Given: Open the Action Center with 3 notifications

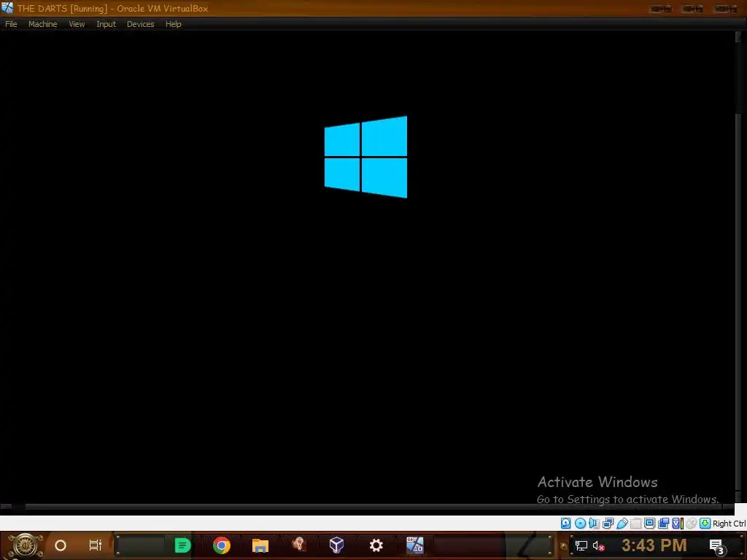Looking at the screenshot, I should click(718, 547).
